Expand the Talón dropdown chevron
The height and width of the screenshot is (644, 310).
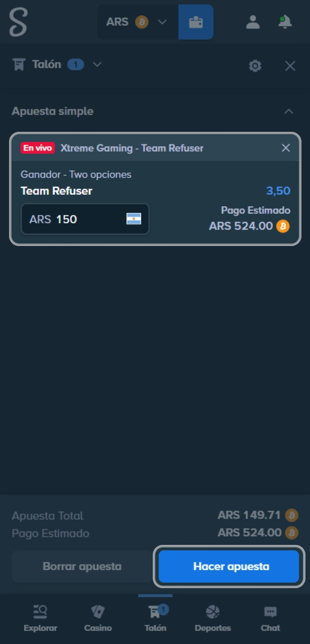[97, 64]
